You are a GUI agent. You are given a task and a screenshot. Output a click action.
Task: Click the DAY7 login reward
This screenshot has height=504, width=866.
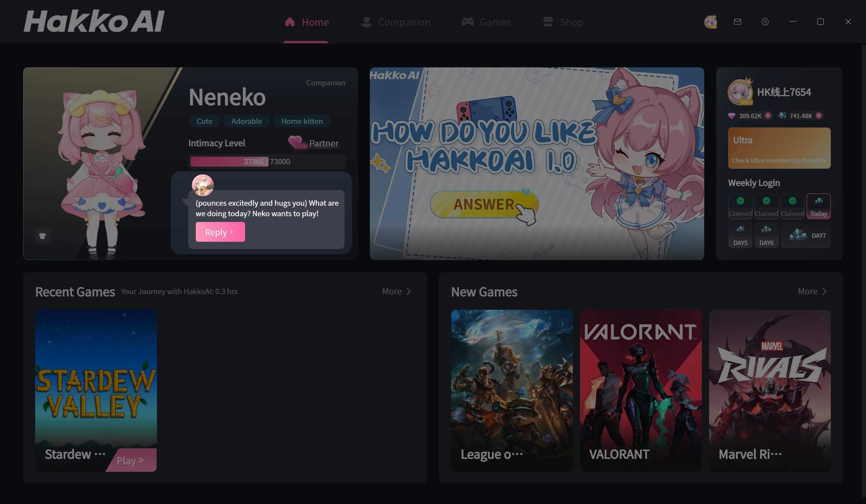806,235
